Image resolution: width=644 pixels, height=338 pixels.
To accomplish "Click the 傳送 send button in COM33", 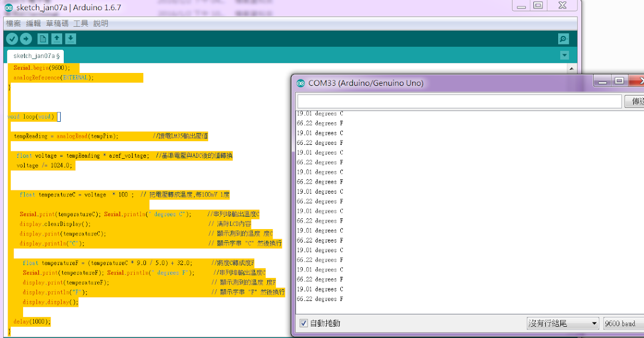I will pyautogui.click(x=635, y=101).
